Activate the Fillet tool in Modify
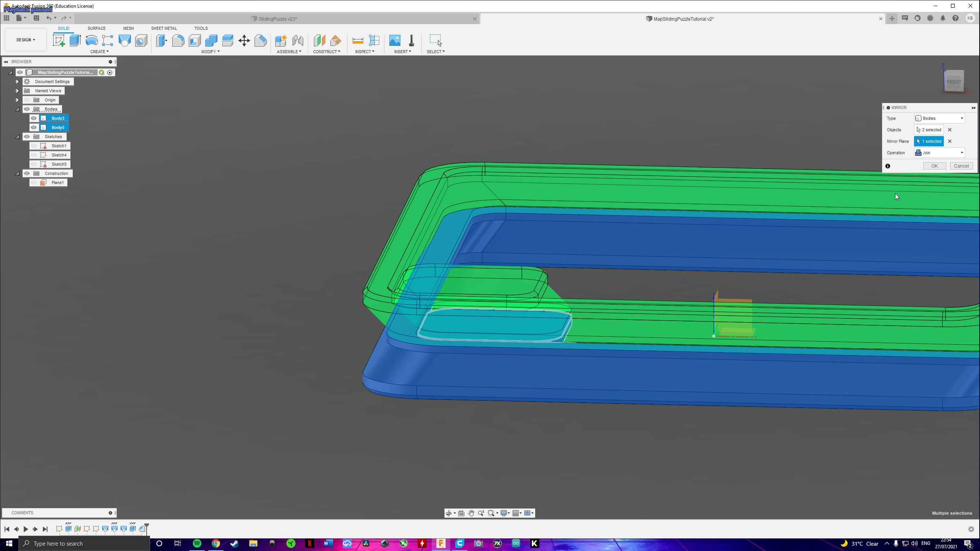The width and height of the screenshot is (980, 551). coord(178,40)
